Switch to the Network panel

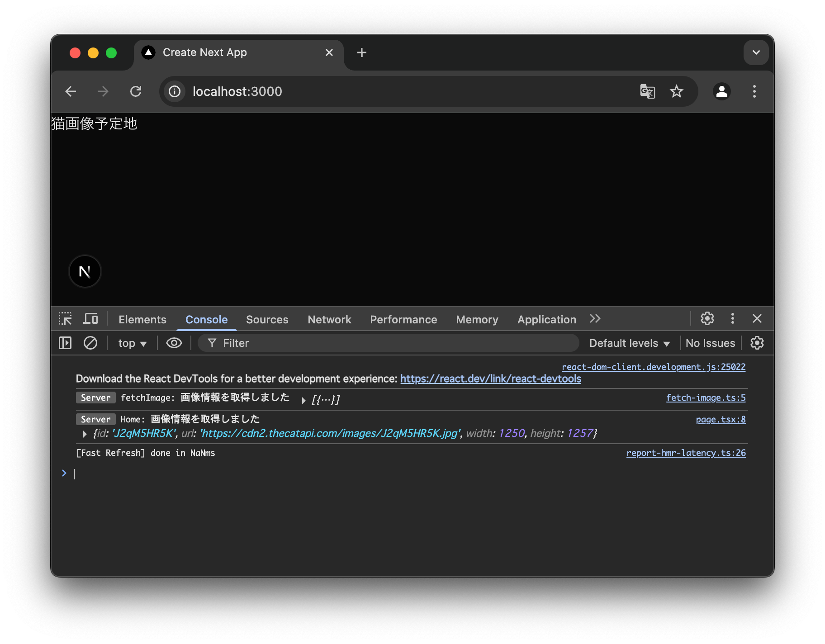[329, 319]
